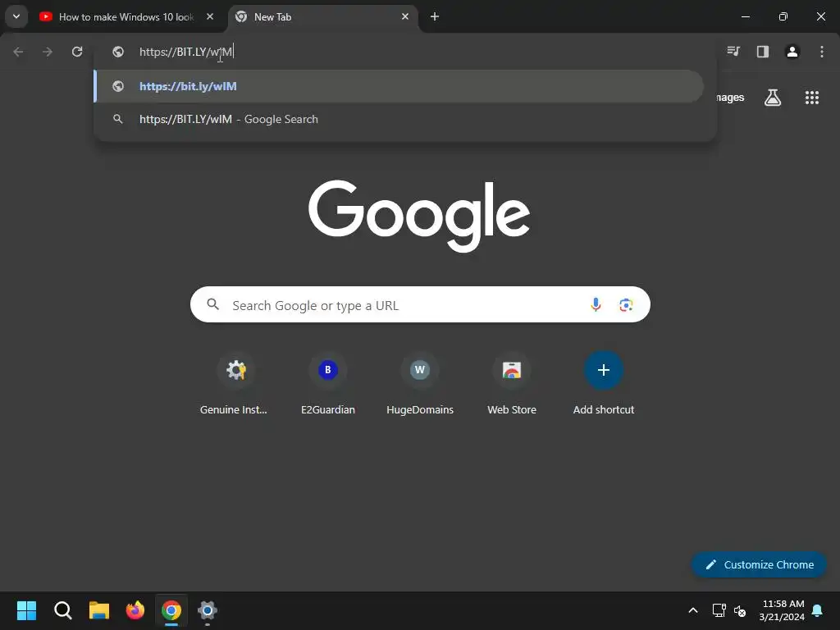
Task: Go back with the back arrow
Action: [18, 52]
